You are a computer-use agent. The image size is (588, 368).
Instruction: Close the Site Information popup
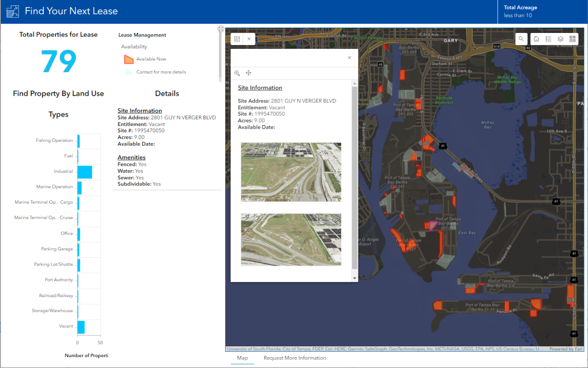349,58
